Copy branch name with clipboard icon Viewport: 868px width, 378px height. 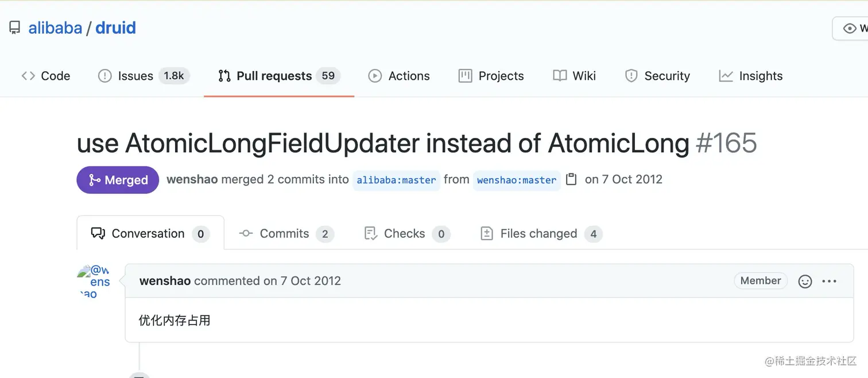point(571,179)
